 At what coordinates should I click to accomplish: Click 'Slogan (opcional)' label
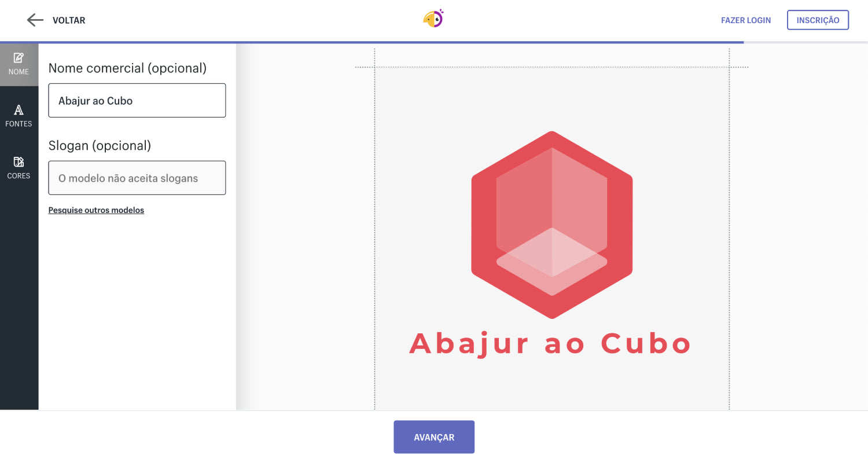click(100, 145)
